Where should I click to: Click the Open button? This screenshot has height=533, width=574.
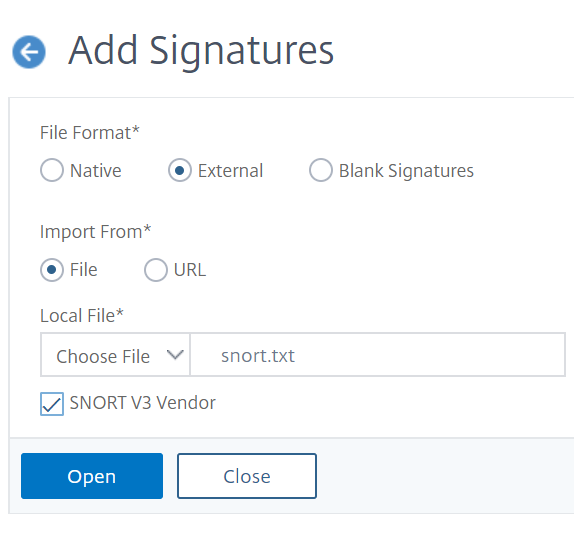click(x=92, y=476)
